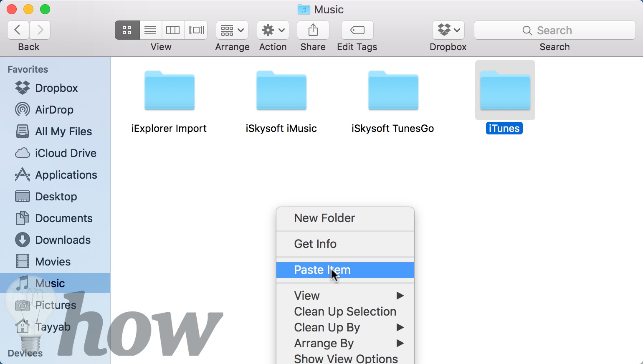
Task: Choose Show View Options
Action: tap(345, 358)
